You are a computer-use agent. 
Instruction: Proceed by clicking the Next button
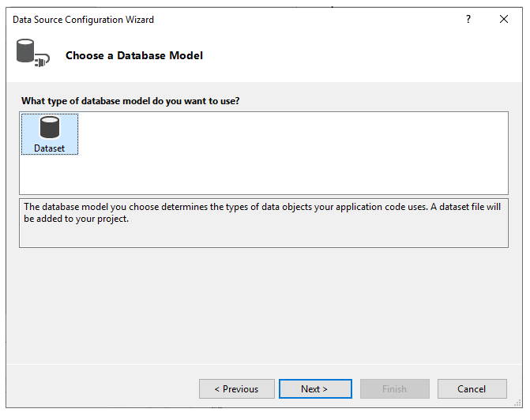[314, 388]
